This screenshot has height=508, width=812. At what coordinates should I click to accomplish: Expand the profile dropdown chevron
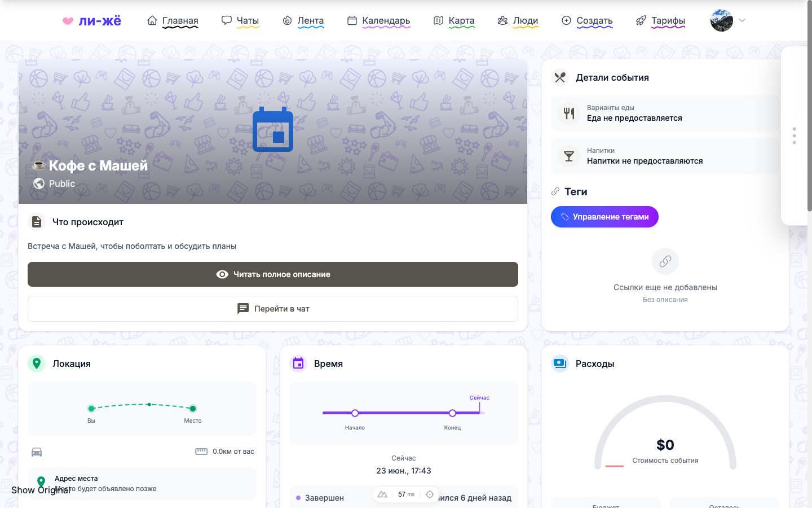coord(742,20)
